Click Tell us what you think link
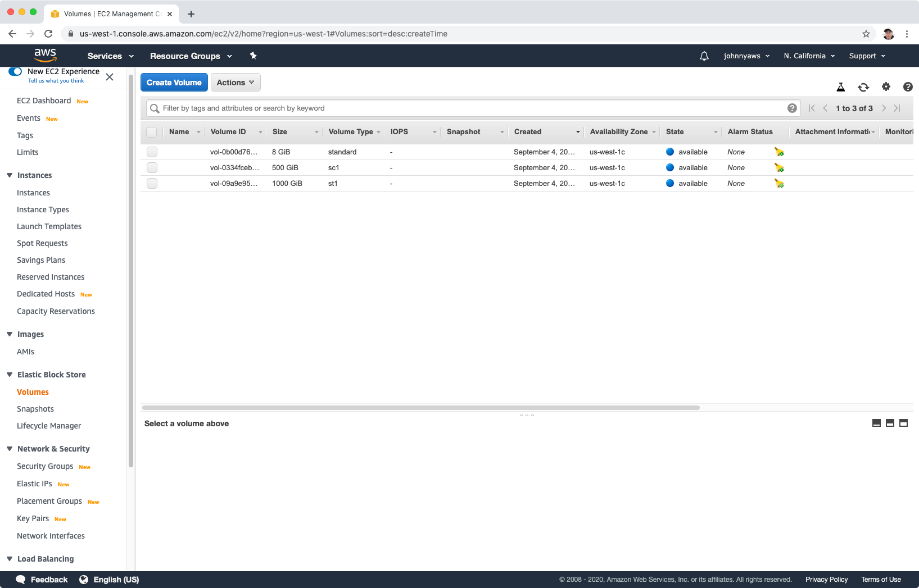The height and width of the screenshot is (588, 919). click(56, 81)
